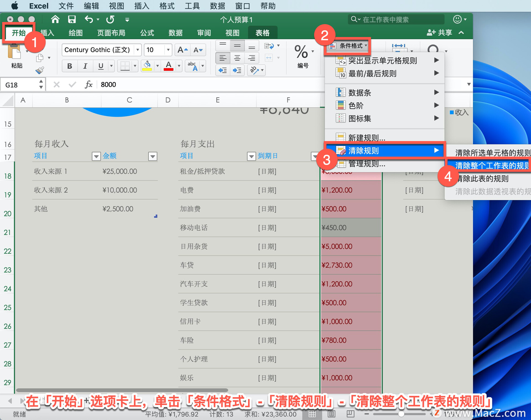Apply the cell borders icon

(x=125, y=66)
